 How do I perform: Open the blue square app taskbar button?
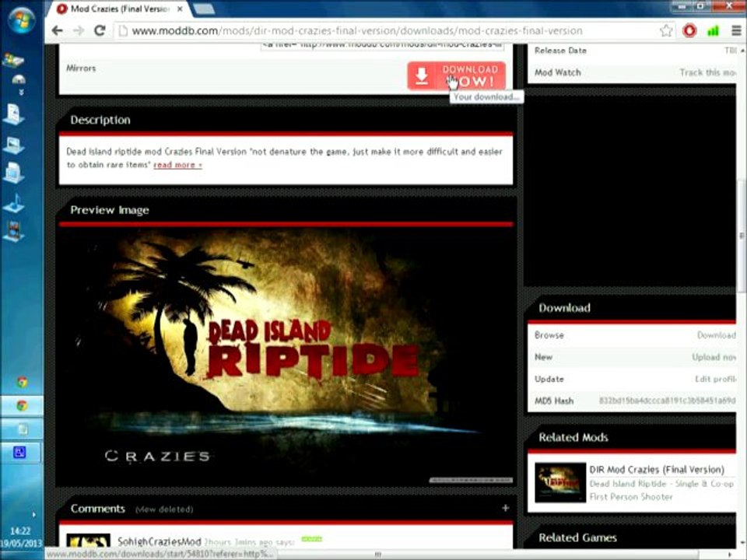pos(22,453)
